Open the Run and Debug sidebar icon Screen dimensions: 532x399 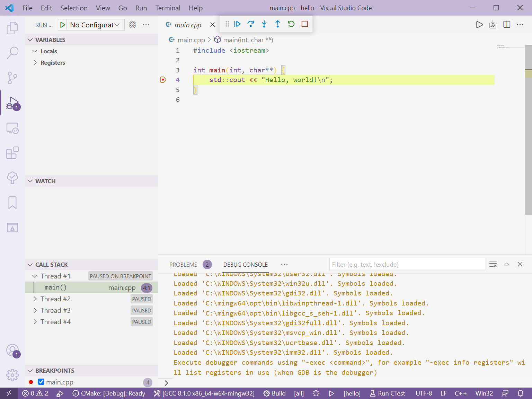[12, 103]
